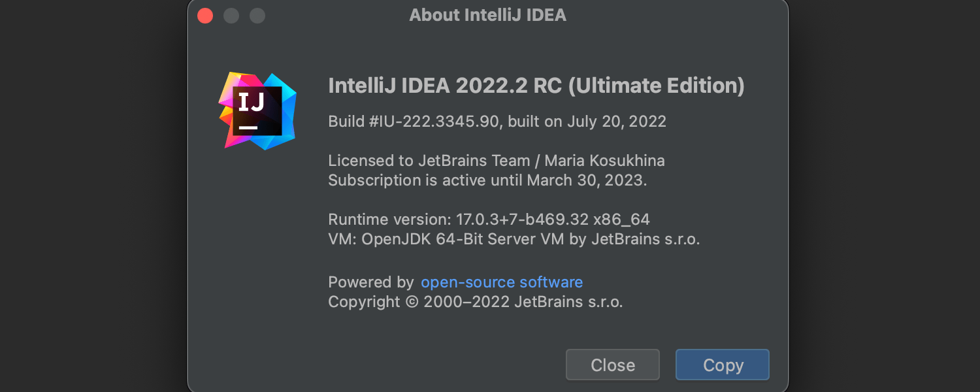This screenshot has width=980, height=392.
Task: Click the white IJ letters inside logo
Action: (x=251, y=103)
